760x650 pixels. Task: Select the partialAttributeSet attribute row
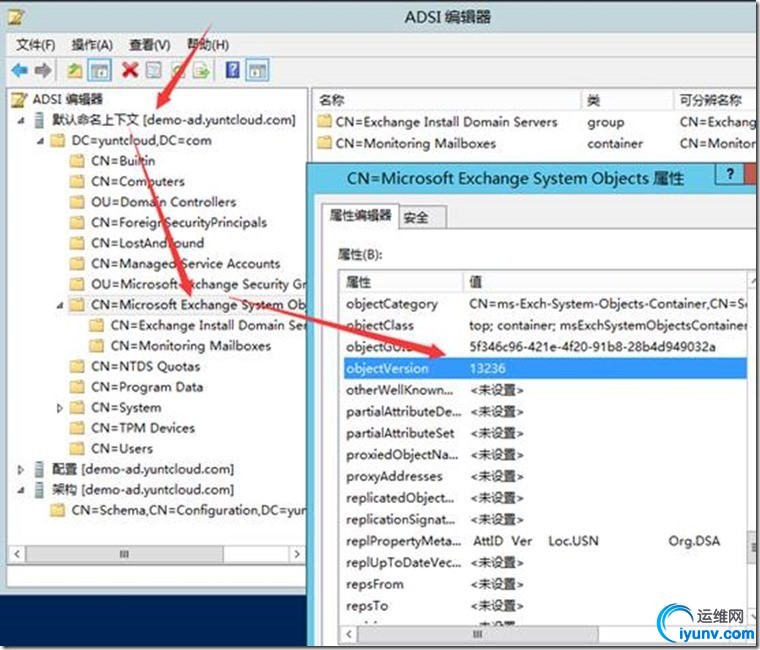point(545,433)
